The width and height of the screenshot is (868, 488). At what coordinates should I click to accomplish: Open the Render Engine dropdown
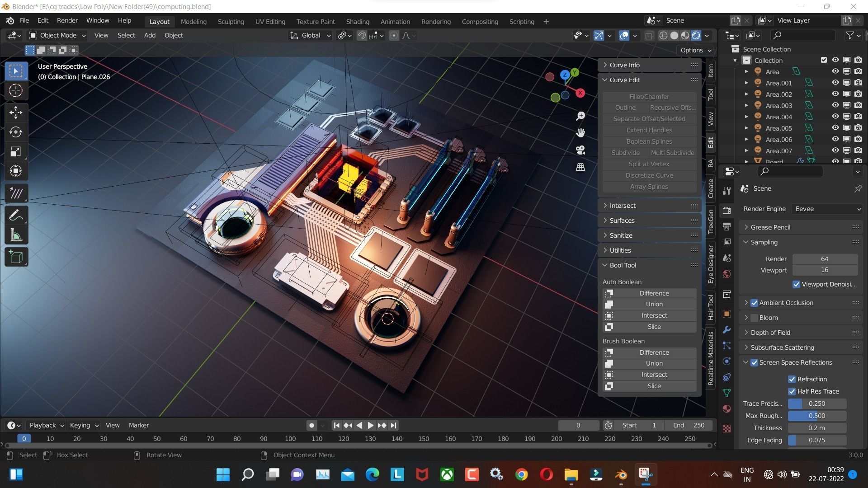[x=827, y=209]
